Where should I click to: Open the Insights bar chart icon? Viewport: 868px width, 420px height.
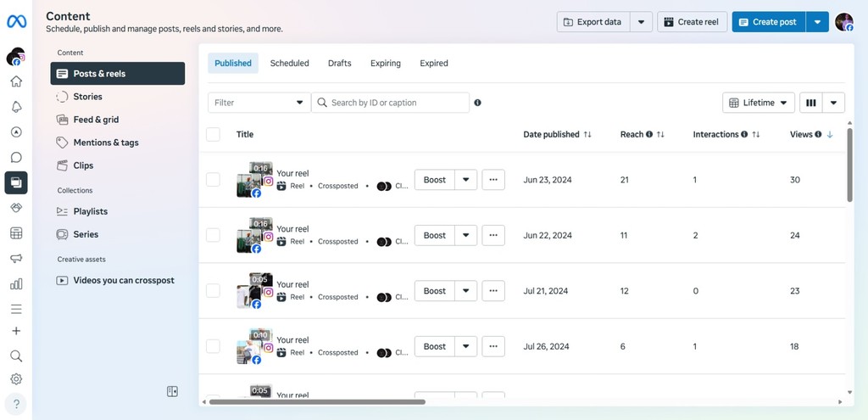point(16,283)
